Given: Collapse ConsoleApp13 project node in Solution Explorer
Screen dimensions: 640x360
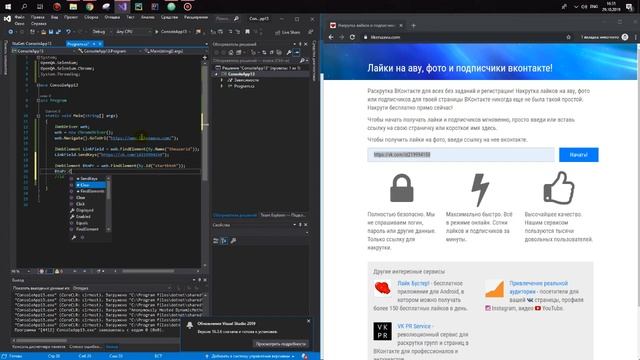Looking at the screenshot, I should pyautogui.click(x=216, y=74).
